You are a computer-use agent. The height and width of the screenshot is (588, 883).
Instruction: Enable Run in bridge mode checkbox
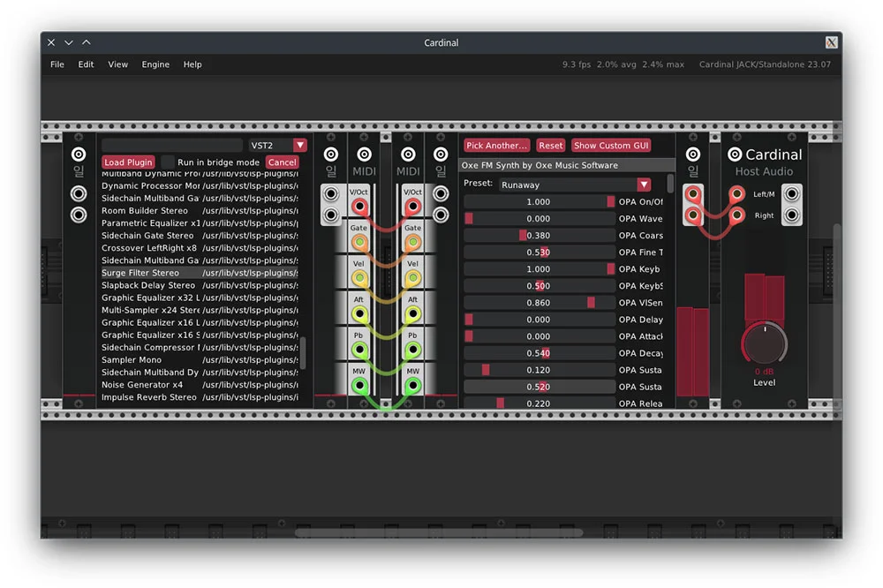[x=168, y=162]
